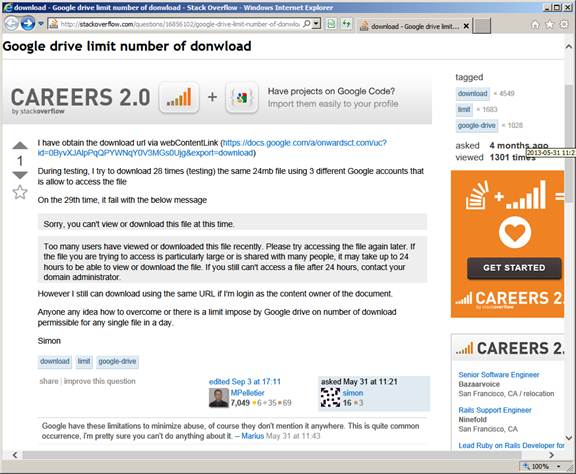Open the Favorites star in the IE toolbar
The image size is (576, 474).
click(550, 25)
